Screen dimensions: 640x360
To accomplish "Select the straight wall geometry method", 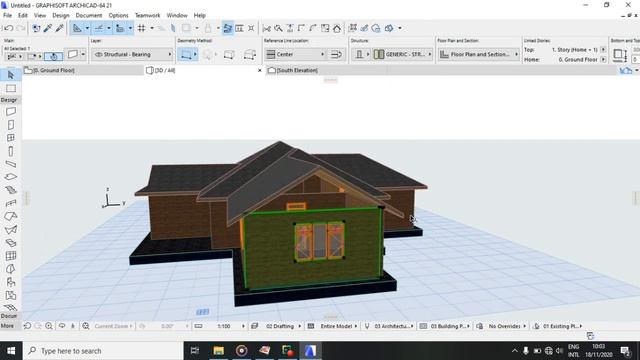I will (186, 54).
